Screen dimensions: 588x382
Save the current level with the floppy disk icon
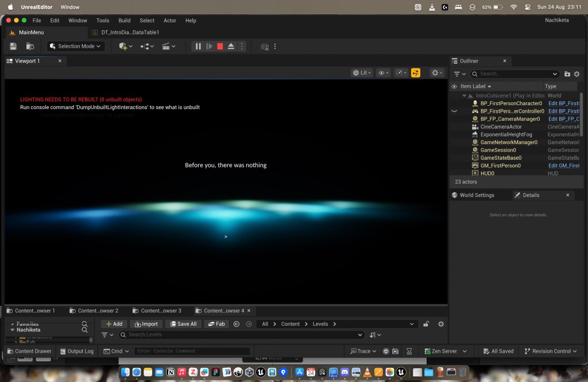pos(13,47)
